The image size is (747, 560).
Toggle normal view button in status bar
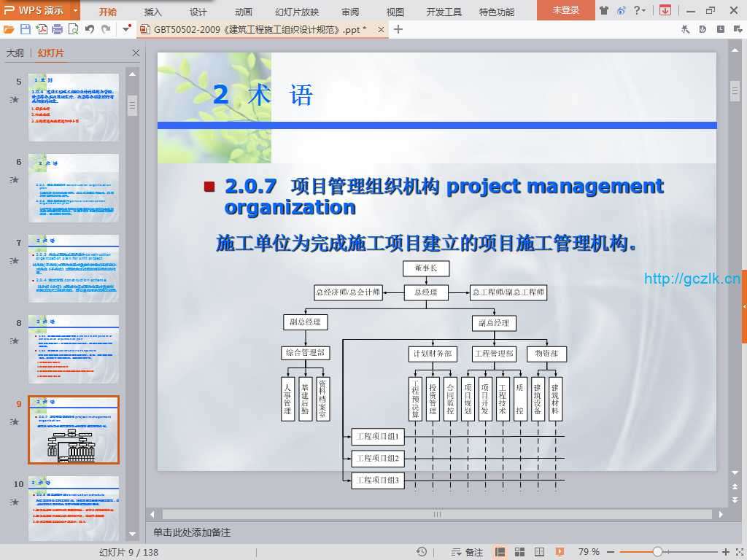[x=500, y=552]
